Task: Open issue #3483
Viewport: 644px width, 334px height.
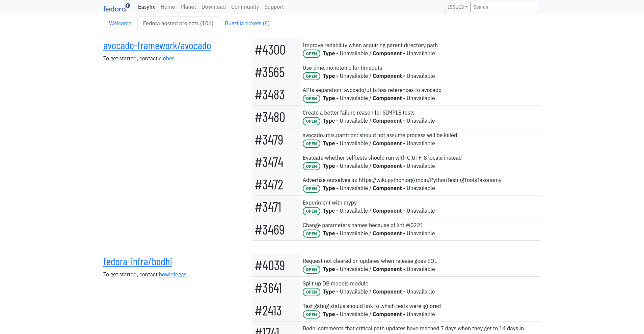Action: 270,95
